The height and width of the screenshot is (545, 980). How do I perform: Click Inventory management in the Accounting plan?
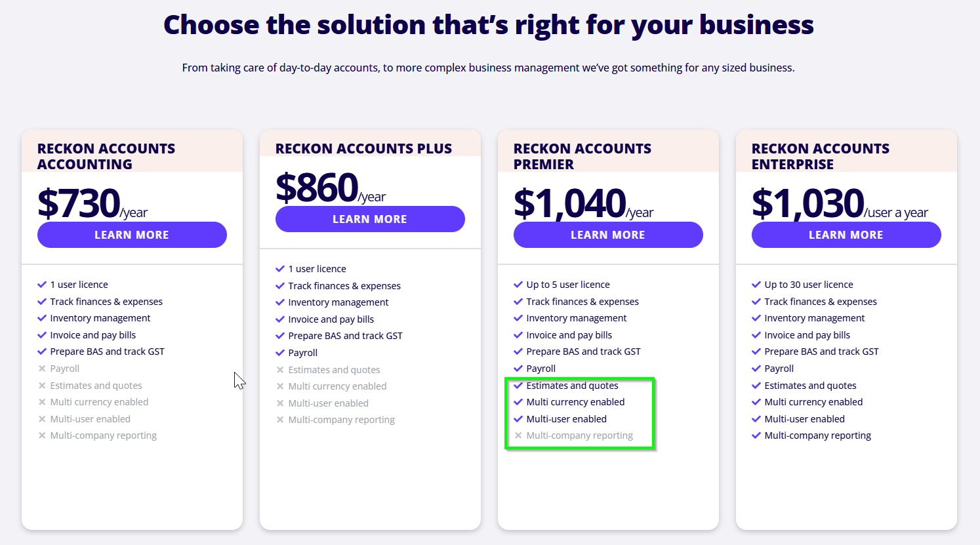[100, 318]
